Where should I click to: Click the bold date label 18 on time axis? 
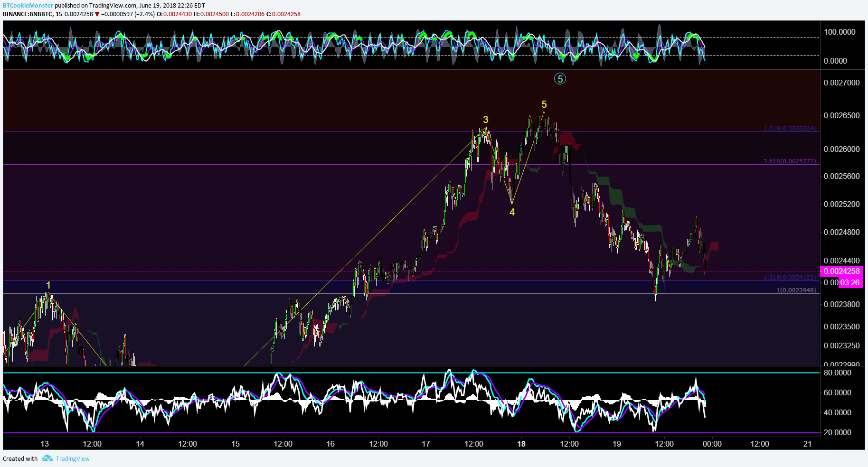[521, 444]
